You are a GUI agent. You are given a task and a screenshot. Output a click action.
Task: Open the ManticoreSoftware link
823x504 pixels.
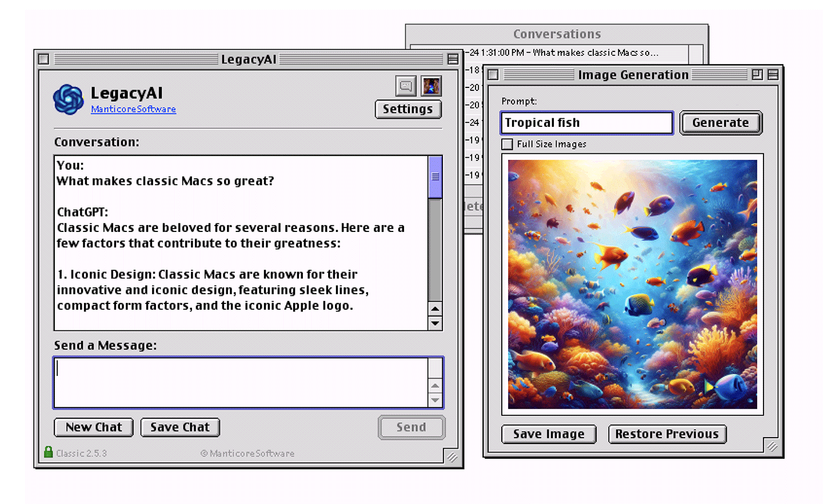[133, 109]
